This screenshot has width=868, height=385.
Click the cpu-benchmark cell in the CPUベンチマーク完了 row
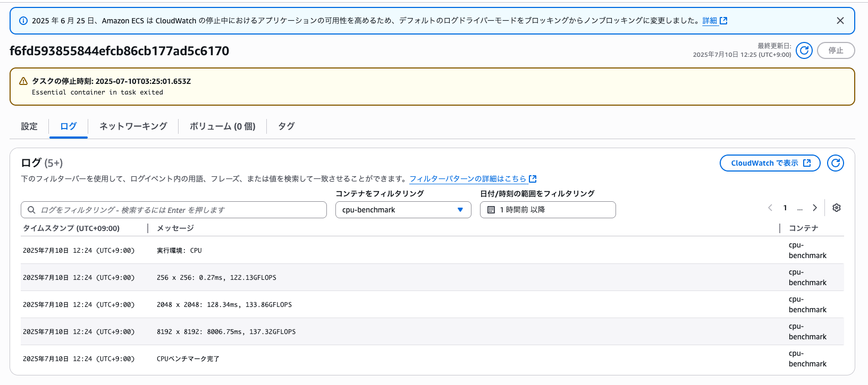pyautogui.click(x=807, y=359)
